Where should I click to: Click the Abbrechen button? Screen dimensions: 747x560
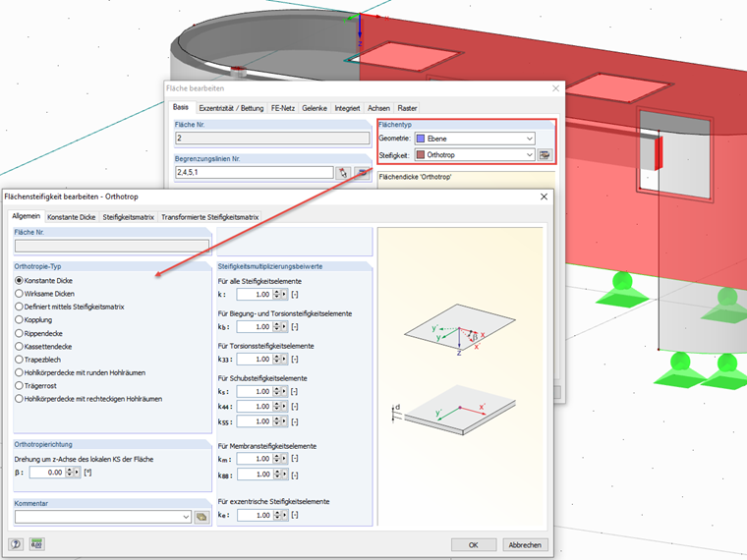[525, 544]
